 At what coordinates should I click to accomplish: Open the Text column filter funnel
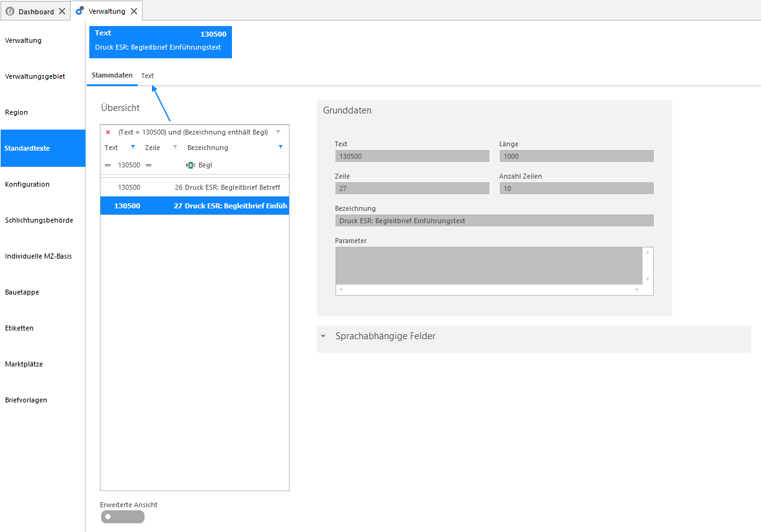(x=133, y=148)
